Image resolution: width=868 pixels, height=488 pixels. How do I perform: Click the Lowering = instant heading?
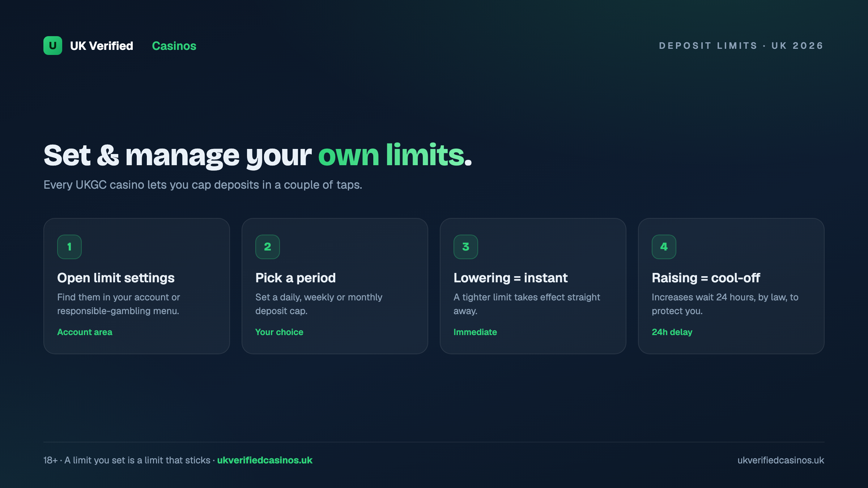(x=511, y=278)
